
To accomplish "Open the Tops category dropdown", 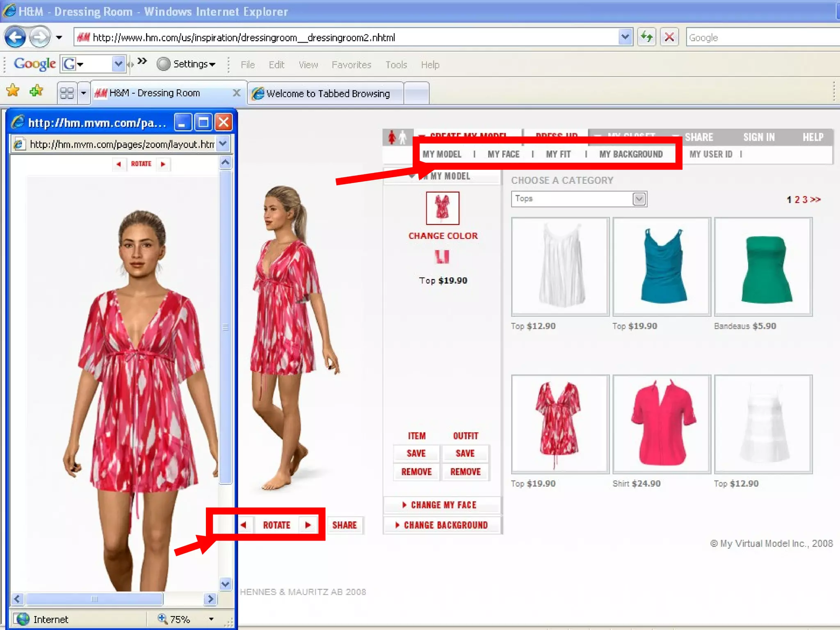I will click(x=639, y=199).
